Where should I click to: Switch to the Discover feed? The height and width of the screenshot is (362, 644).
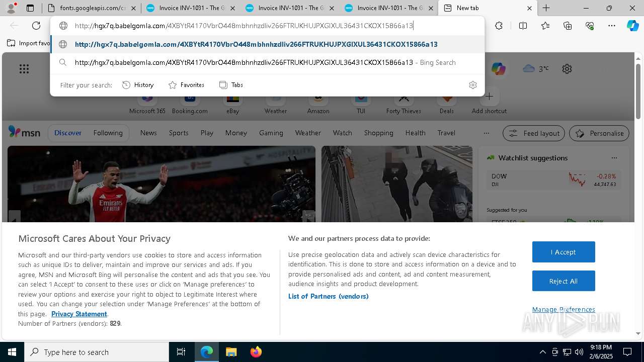[68, 133]
